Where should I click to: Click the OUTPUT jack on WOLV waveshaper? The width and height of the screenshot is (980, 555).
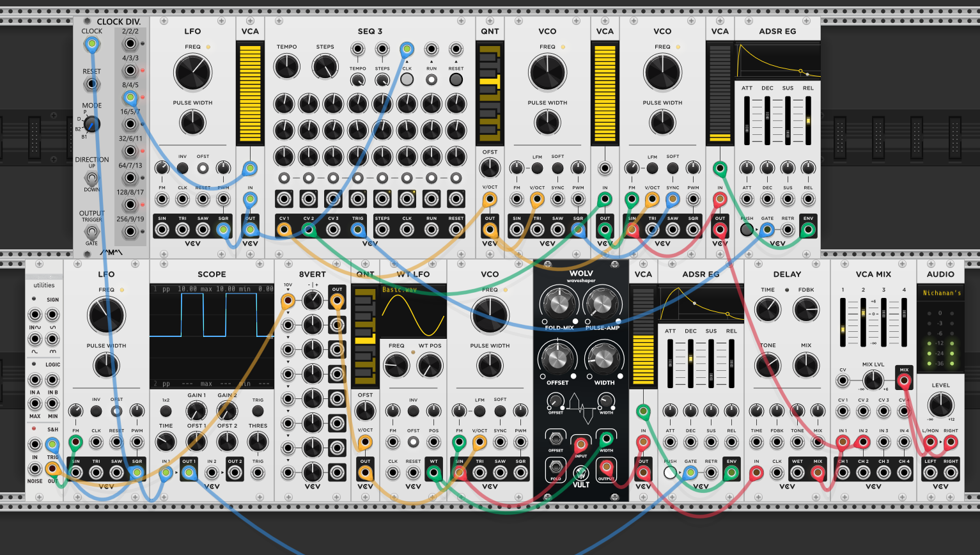(606, 467)
